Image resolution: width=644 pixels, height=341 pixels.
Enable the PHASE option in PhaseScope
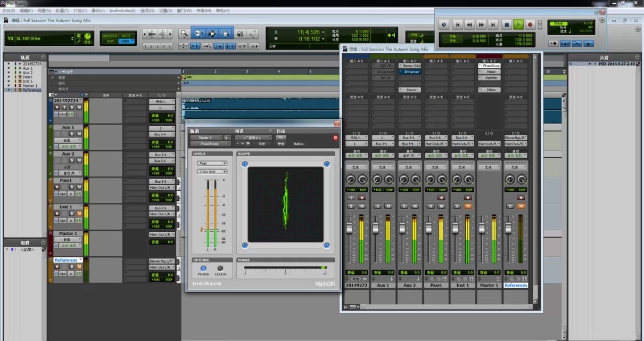(x=204, y=269)
